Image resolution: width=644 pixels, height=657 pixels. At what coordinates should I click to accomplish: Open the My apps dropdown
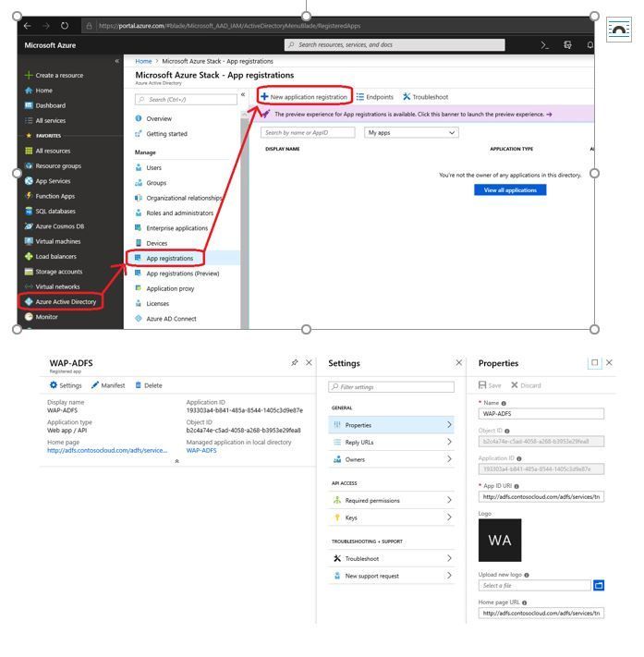tap(411, 133)
